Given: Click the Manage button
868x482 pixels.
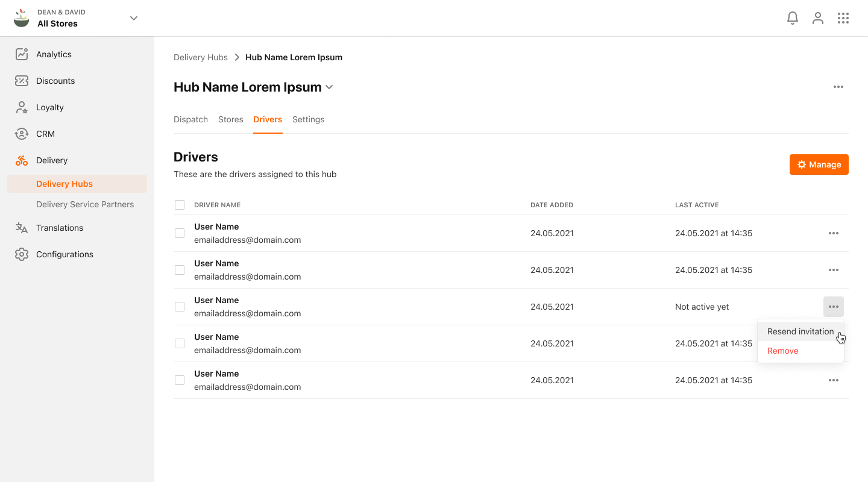Looking at the screenshot, I should pyautogui.click(x=819, y=164).
